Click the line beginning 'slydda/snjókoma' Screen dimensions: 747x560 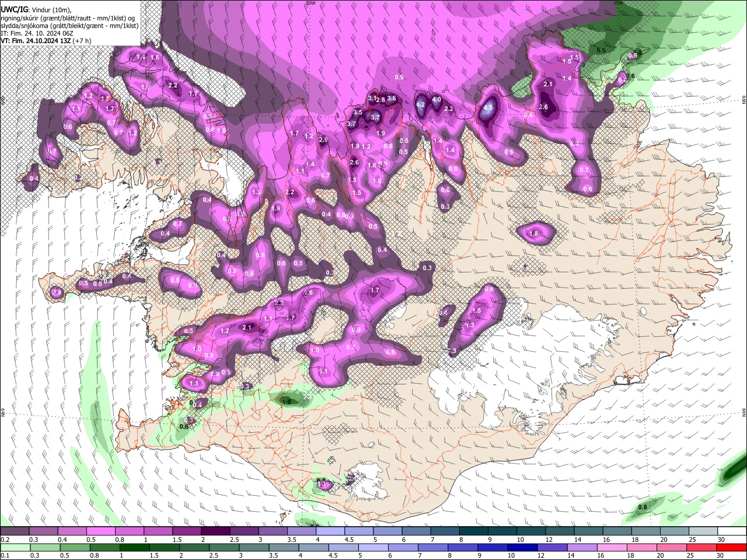(69, 26)
